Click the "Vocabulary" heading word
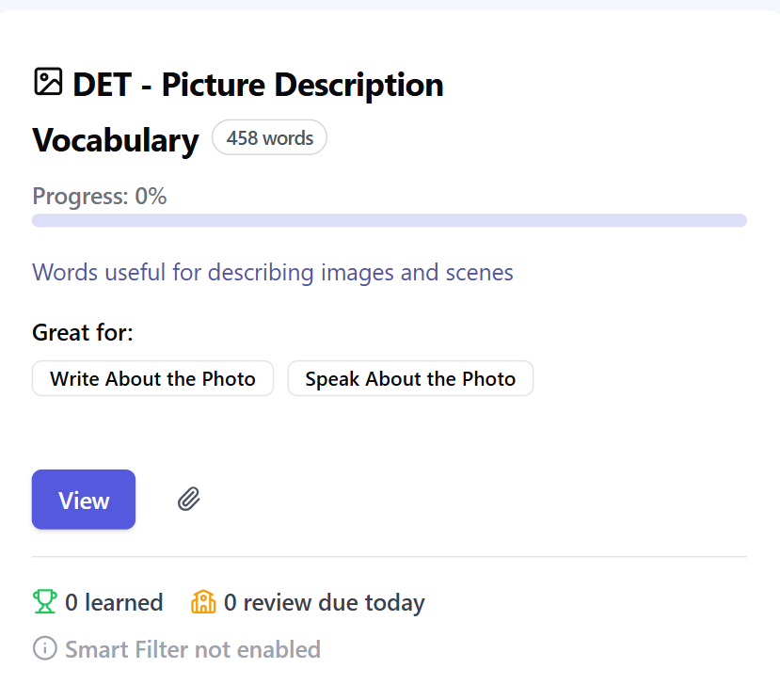Viewport: 780px width, 700px height. click(116, 140)
